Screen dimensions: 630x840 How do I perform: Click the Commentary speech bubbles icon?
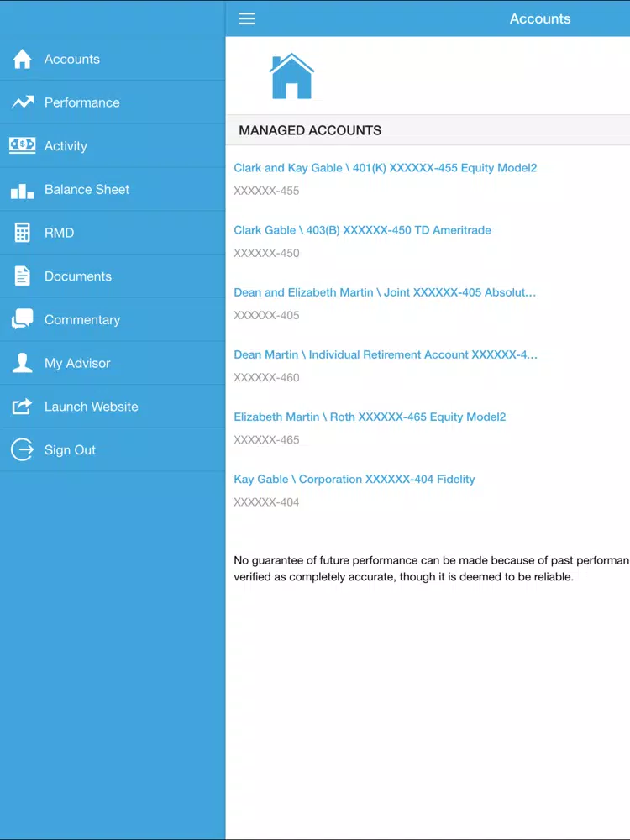[x=22, y=319]
